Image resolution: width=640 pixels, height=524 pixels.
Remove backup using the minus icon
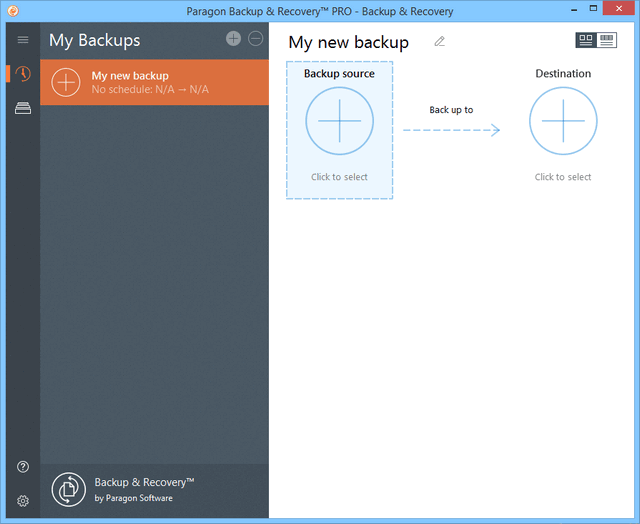click(x=255, y=38)
